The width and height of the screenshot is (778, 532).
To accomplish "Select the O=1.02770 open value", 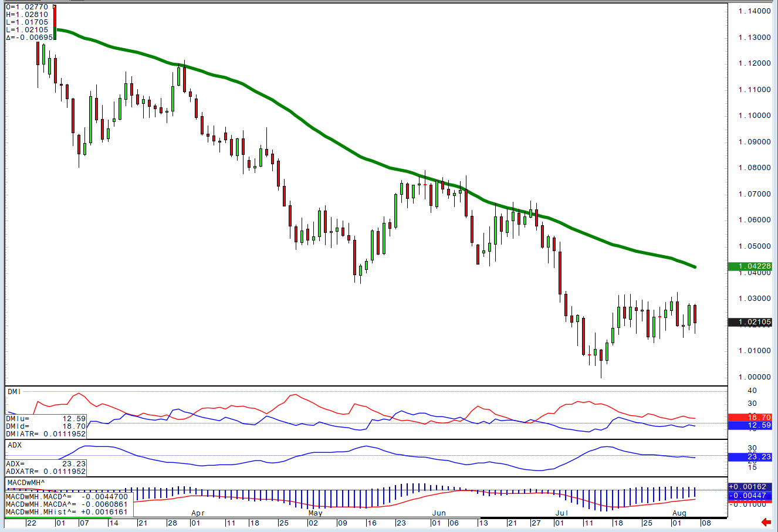I will click(x=27, y=7).
